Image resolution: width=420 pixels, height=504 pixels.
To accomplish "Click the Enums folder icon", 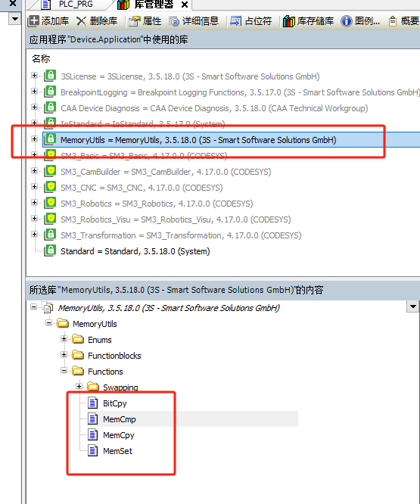I will [78, 339].
